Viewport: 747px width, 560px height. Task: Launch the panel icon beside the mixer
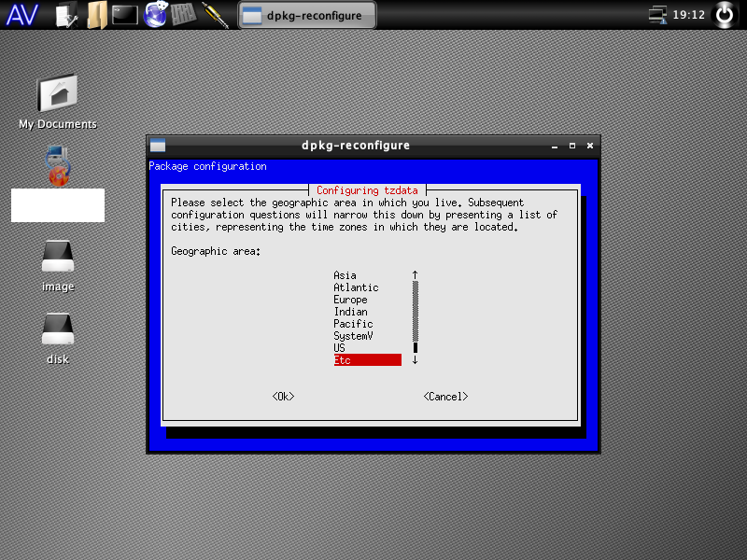tap(215, 15)
